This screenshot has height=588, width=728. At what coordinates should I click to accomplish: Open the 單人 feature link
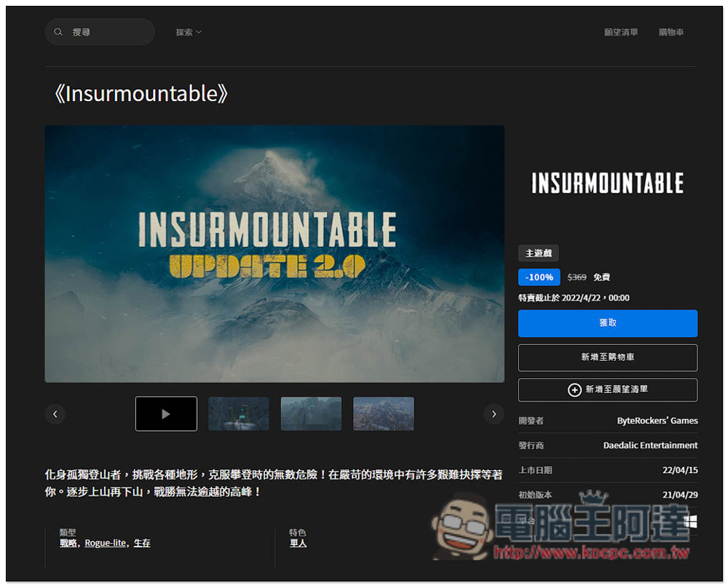[x=298, y=543]
